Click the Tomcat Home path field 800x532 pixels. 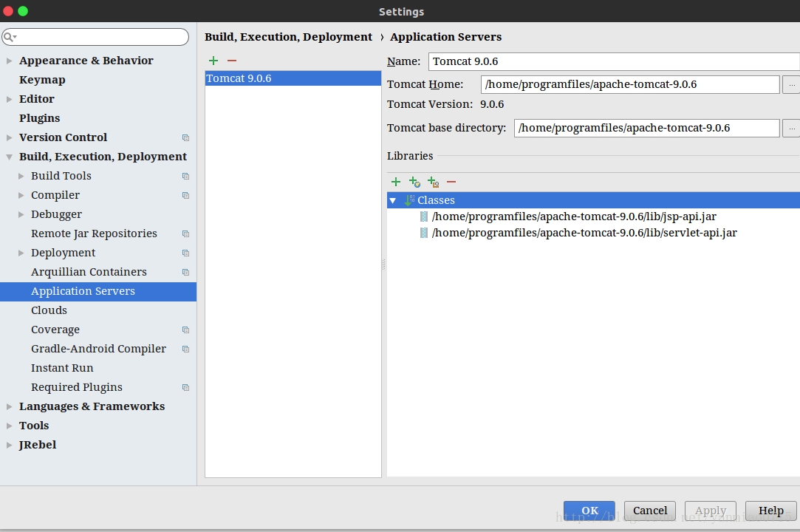(x=630, y=85)
